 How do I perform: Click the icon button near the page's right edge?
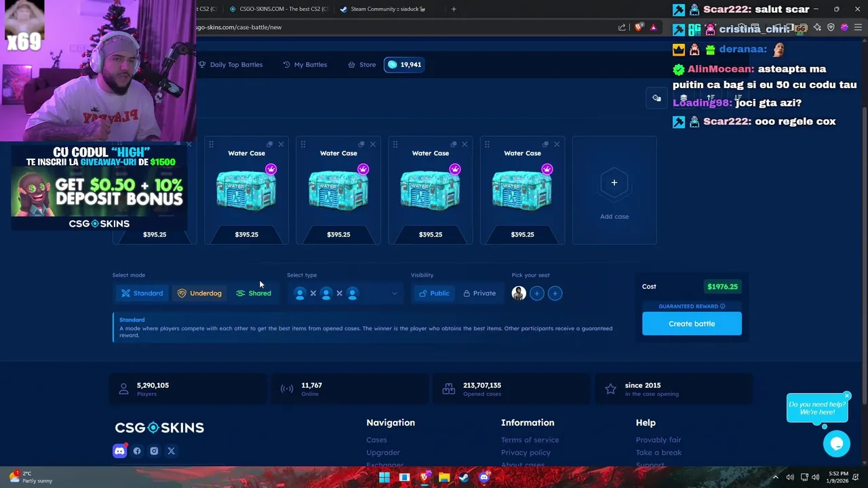(656, 98)
